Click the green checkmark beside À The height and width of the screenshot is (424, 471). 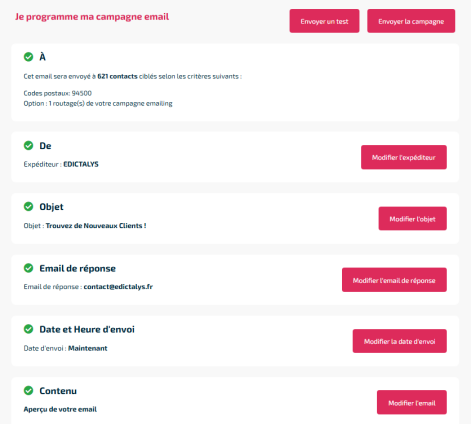(28, 57)
